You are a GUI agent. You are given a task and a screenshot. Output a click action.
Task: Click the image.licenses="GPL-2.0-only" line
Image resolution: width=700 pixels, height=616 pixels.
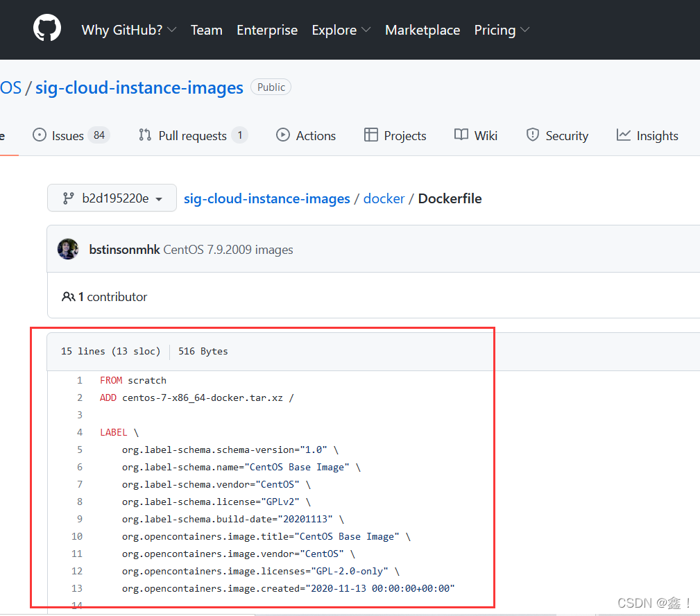tap(261, 571)
